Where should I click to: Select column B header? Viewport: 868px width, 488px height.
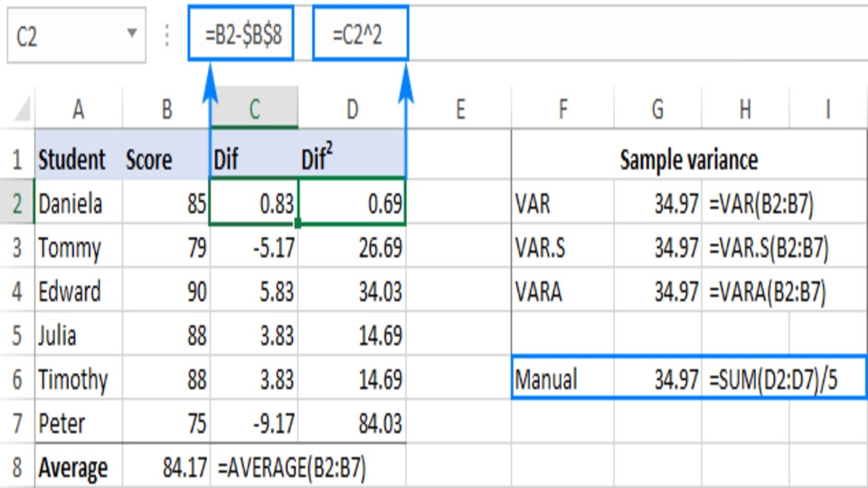tap(166, 109)
